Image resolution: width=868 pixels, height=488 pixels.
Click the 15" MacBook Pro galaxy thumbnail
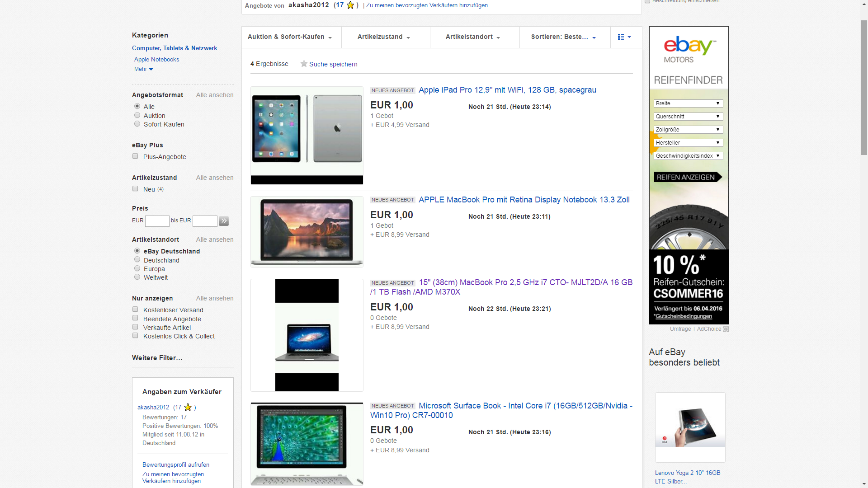point(307,335)
